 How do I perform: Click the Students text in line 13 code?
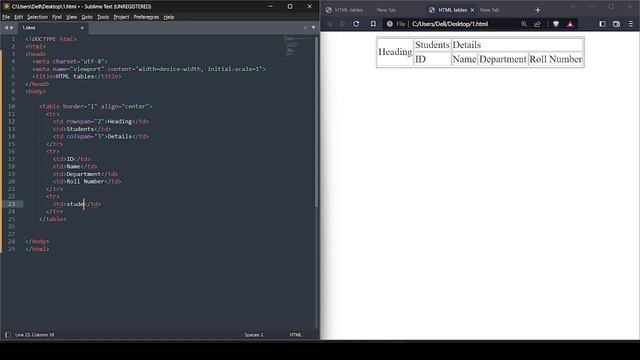point(80,129)
